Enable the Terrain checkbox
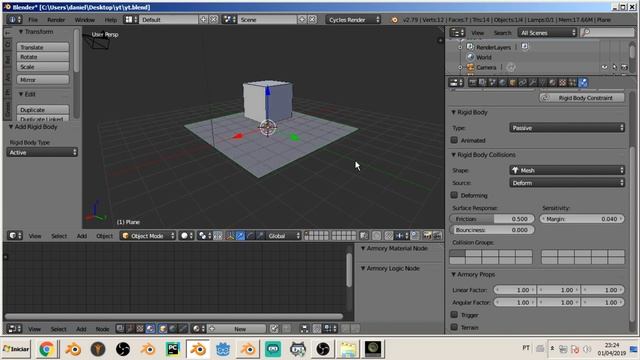This screenshot has width=640, height=360. coord(454,327)
